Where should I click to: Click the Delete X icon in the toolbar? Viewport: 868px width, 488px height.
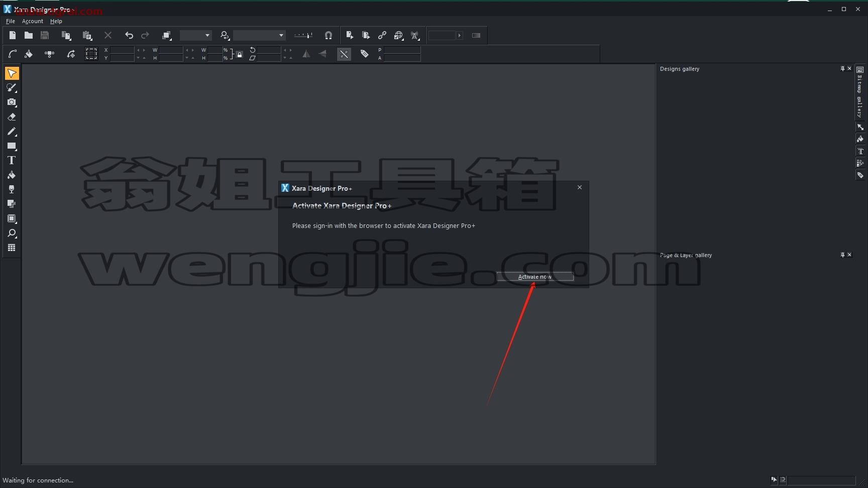(107, 35)
